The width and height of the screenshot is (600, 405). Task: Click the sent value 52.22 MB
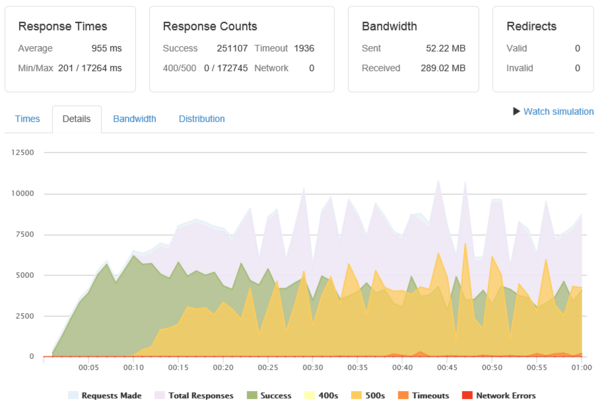click(446, 48)
